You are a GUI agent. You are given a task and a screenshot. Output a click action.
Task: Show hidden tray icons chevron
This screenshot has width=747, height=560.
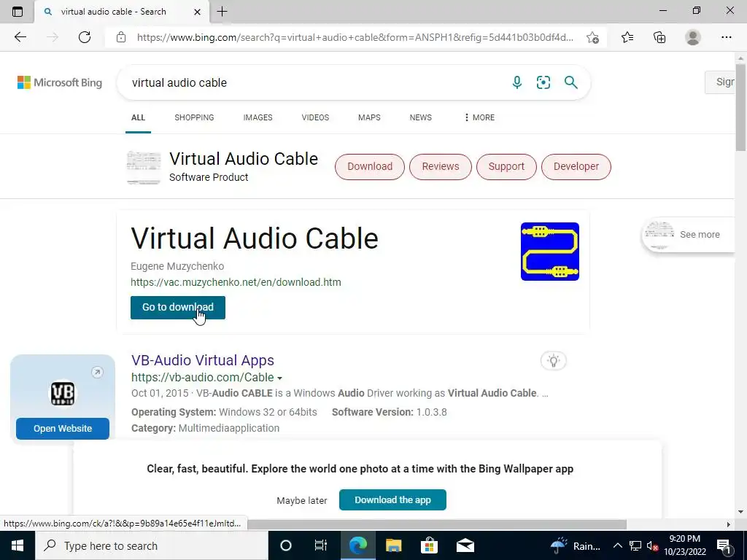point(617,545)
